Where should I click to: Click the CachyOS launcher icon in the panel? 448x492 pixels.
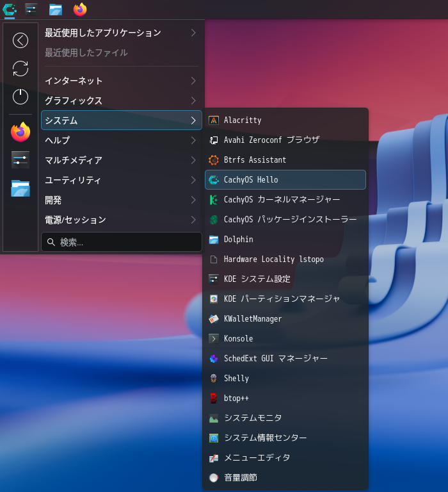point(10,10)
